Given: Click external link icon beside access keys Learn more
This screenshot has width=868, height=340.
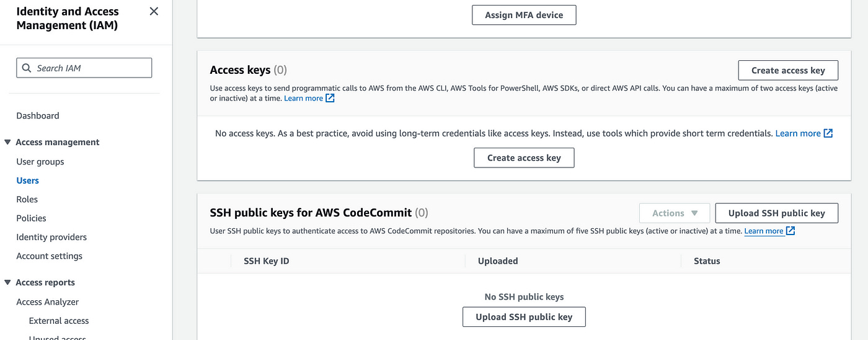Looking at the screenshot, I should [330, 98].
